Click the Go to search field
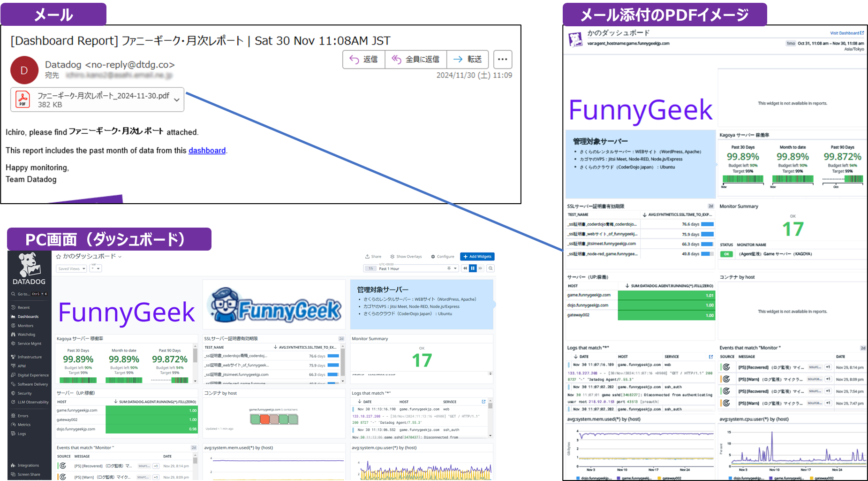 pyautogui.click(x=28, y=294)
